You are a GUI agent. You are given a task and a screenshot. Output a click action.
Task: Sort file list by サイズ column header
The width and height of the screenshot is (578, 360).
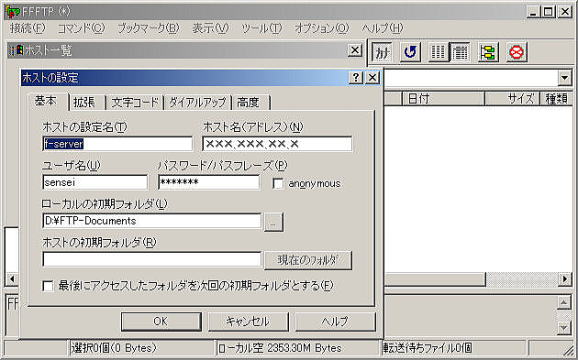pos(512,98)
